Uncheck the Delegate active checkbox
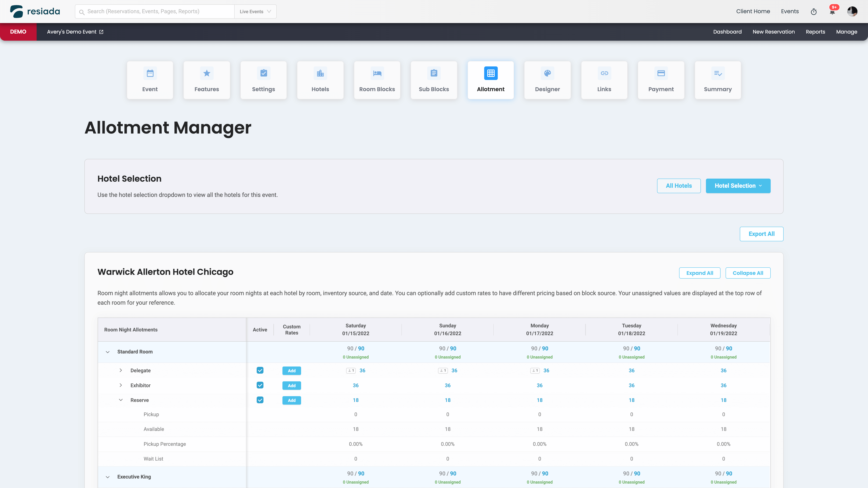This screenshot has height=488, width=868. click(260, 370)
